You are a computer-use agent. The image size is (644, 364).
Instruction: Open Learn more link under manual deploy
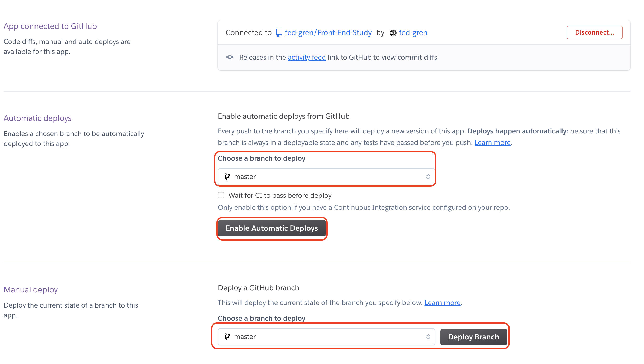pyautogui.click(x=442, y=303)
